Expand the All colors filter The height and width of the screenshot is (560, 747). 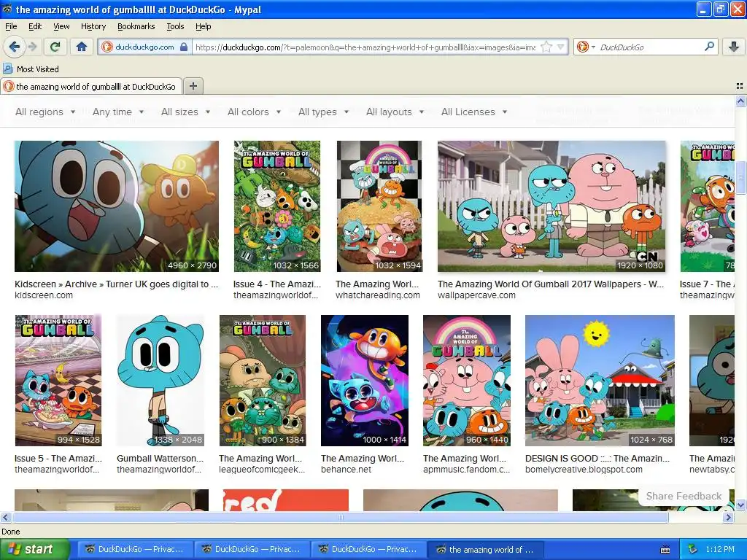click(x=254, y=112)
